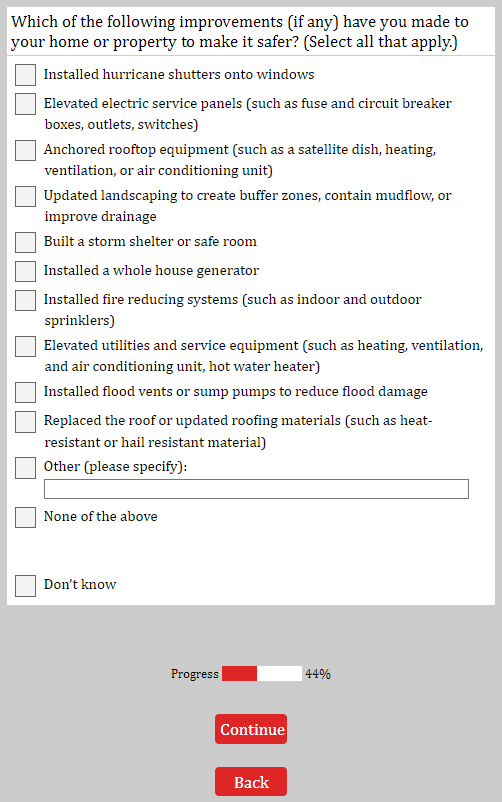Check Replaced the roof option

25,421
